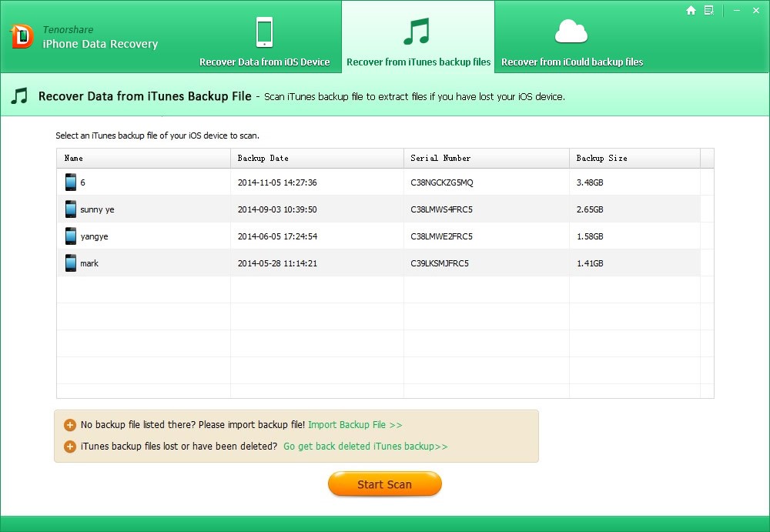Click phone icon beside backup named 6

point(71,182)
